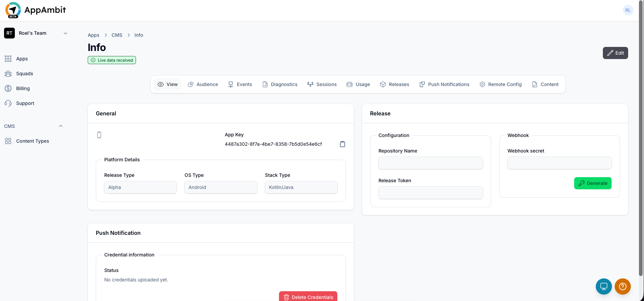Open the Events tab
The width and height of the screenshot is (644, 301).
click(x=240, y=84)
